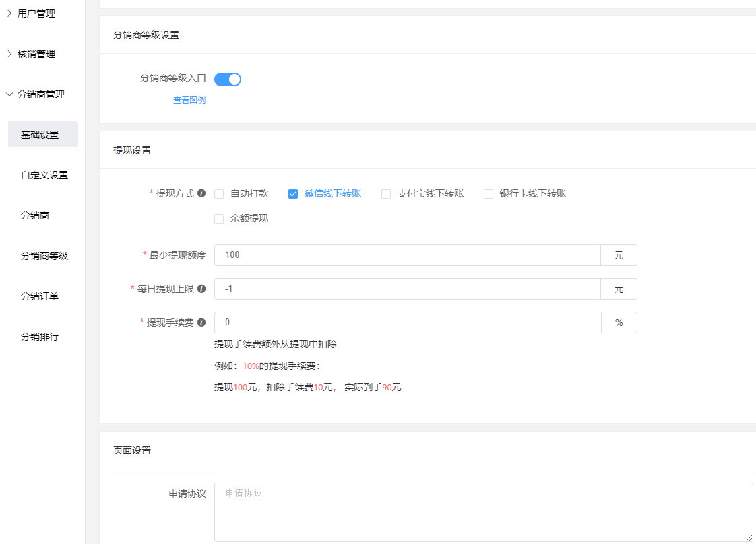The height and width of the screenshot is (544, 756).
Task: Focus the 每日提现上限 input field
Action: point(407,289)
